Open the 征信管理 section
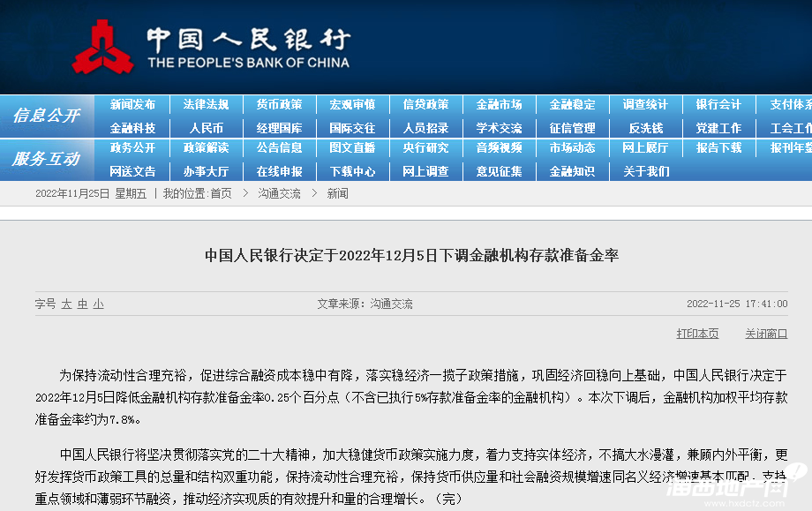Image resolution: width=812 pixels, height=511 pixels. 572,128
